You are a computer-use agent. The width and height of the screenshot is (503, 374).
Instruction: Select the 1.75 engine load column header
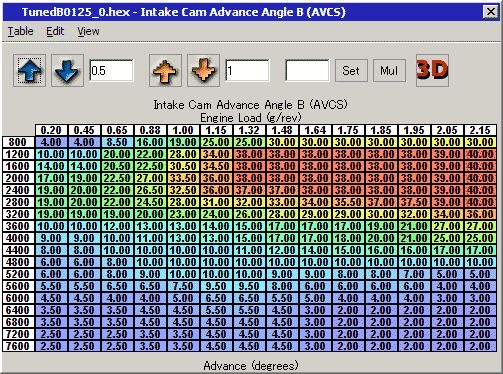(x=348, y=130)
